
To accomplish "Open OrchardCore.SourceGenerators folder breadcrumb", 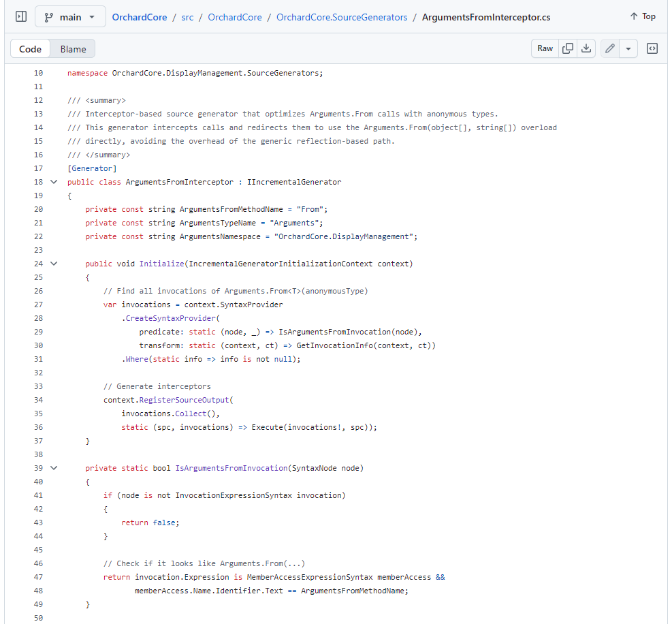I will [342, 17].
